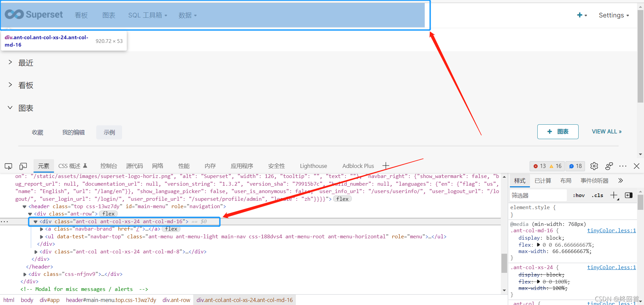The image size is (644, 305).
Task: Switch to the 已计算 tab
Action: point(543,181)
